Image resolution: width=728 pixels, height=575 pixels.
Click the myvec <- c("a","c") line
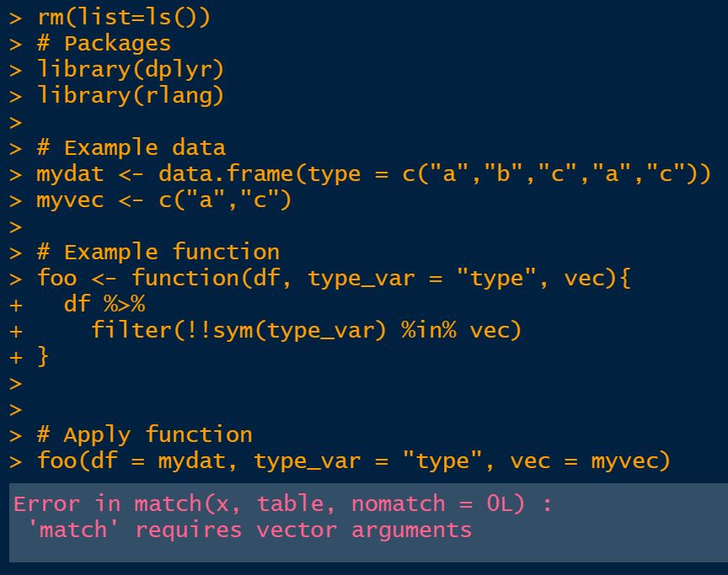pos(163,200)
